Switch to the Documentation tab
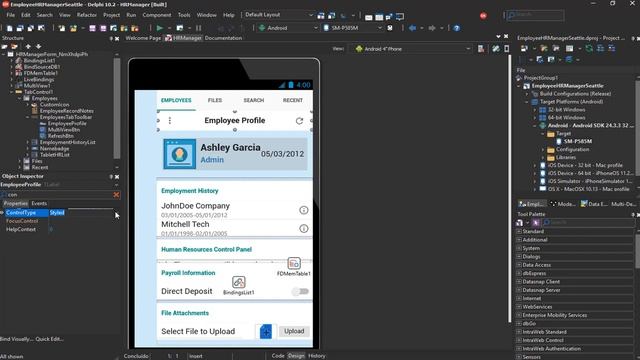 point(223,38)
